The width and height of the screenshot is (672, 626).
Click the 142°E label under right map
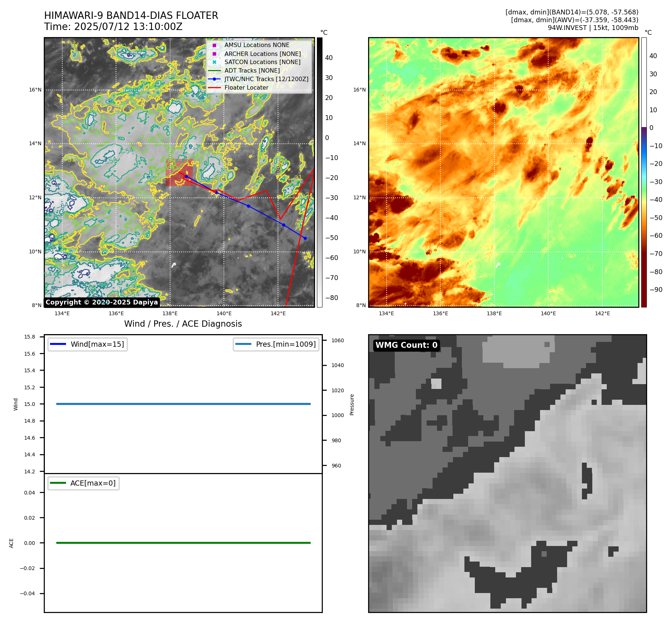coord(602,313)
